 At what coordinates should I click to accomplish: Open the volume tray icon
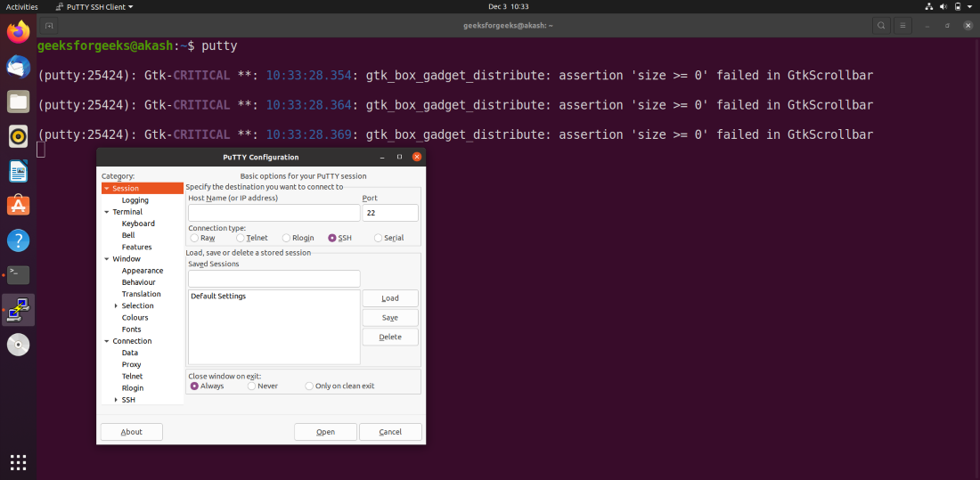tap(943, 7)
